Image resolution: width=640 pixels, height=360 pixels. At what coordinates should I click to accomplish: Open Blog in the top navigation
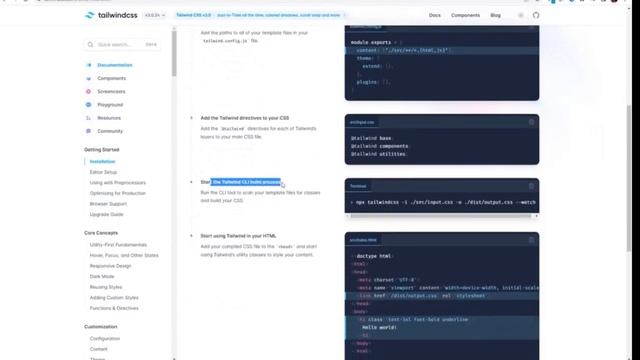coord(496,15)
